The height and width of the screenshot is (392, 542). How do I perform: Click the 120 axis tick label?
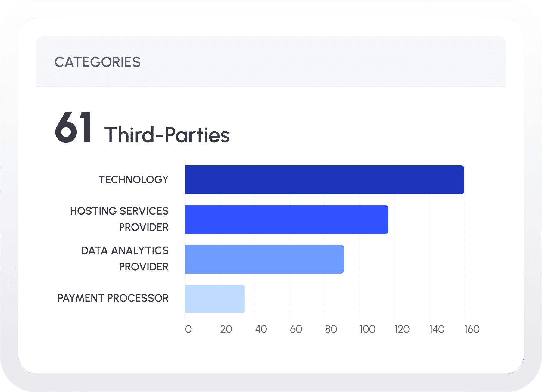[x=402, y=329]
